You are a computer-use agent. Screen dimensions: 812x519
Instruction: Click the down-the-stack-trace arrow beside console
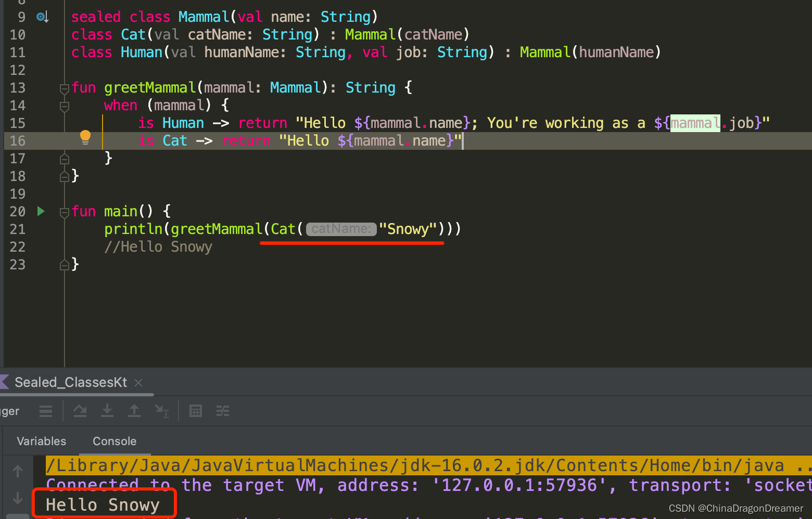17,498
